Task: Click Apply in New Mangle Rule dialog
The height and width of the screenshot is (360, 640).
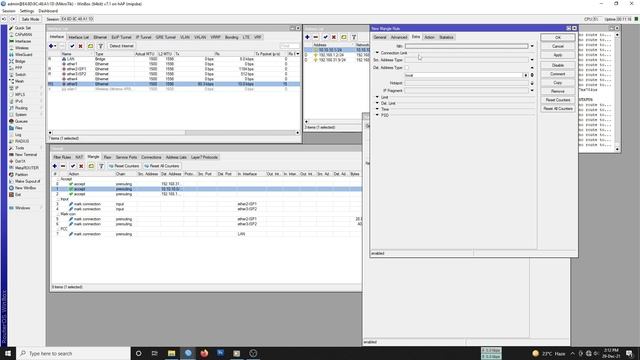Action: 558,55
